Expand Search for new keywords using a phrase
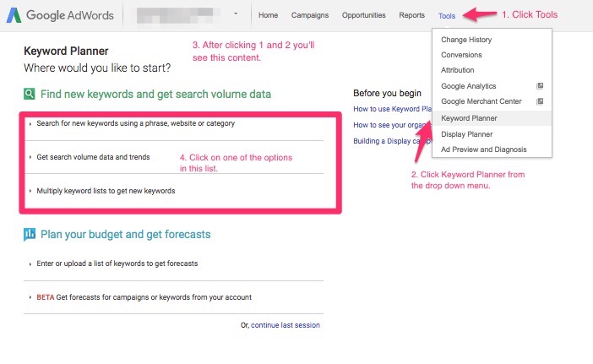The width and height of the screenshot is (593, 364). click(136, 123)
